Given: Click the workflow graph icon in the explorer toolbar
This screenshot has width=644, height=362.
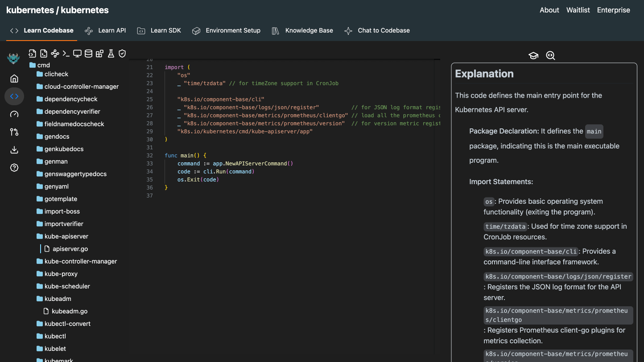Looking at the screenshot, I should click(x=55, y=53).
